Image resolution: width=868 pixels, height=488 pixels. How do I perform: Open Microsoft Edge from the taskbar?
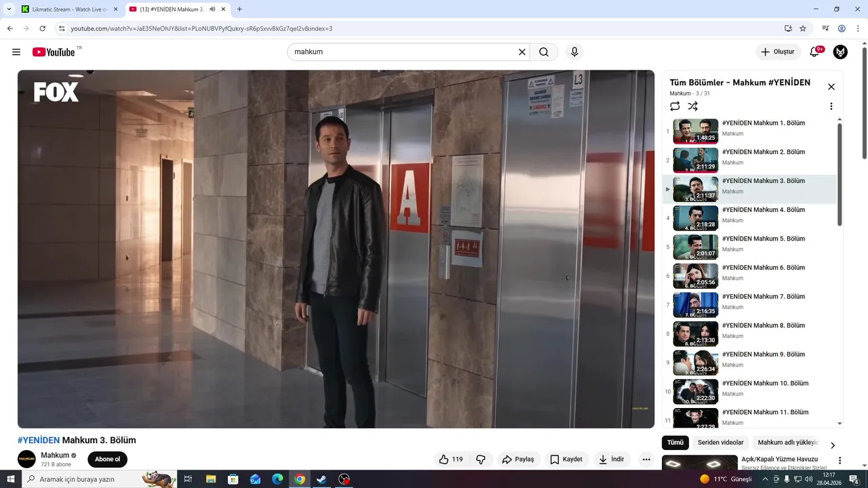[x=277, y=479]
